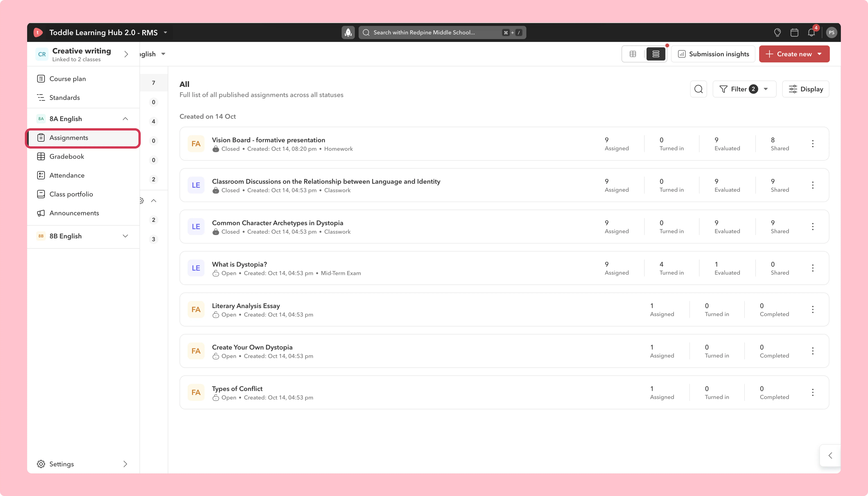This screenshot has height=496, width=868.
Task: Open options menu for Types of Conflict
Action: (x=812, y=392)
